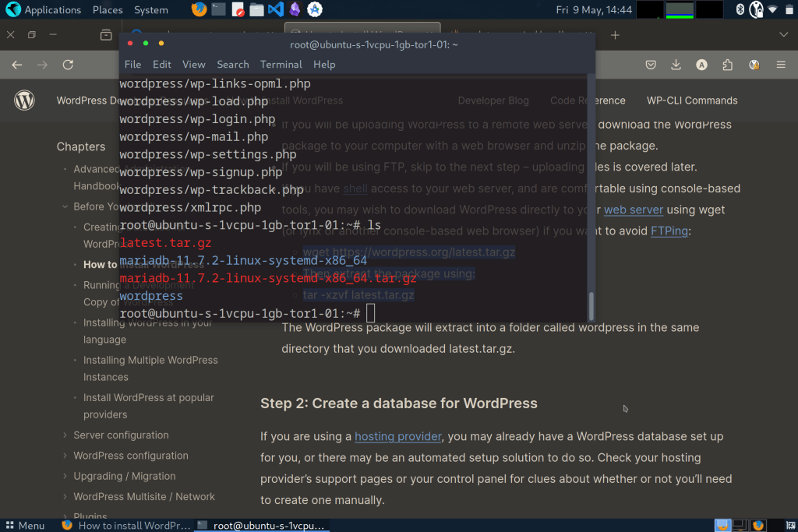Open the terminal launcher in top panel
This screenshot has width=798, height=532.
pos(218,9)
